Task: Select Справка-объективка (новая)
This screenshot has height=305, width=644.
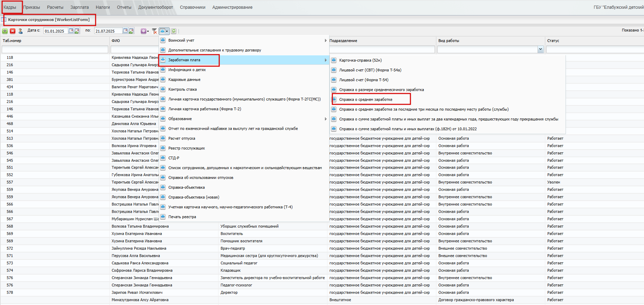Action: [244, 197]
